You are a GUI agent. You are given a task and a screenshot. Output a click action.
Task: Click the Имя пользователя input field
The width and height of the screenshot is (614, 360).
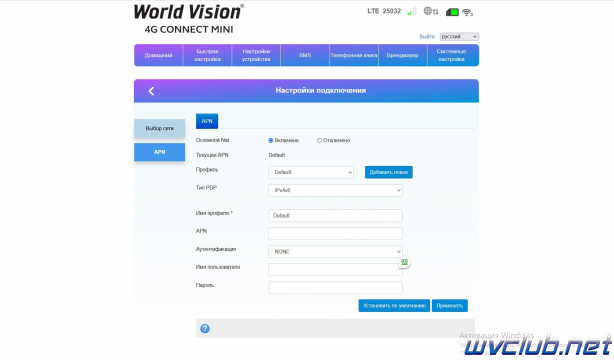tap(335, 270)
